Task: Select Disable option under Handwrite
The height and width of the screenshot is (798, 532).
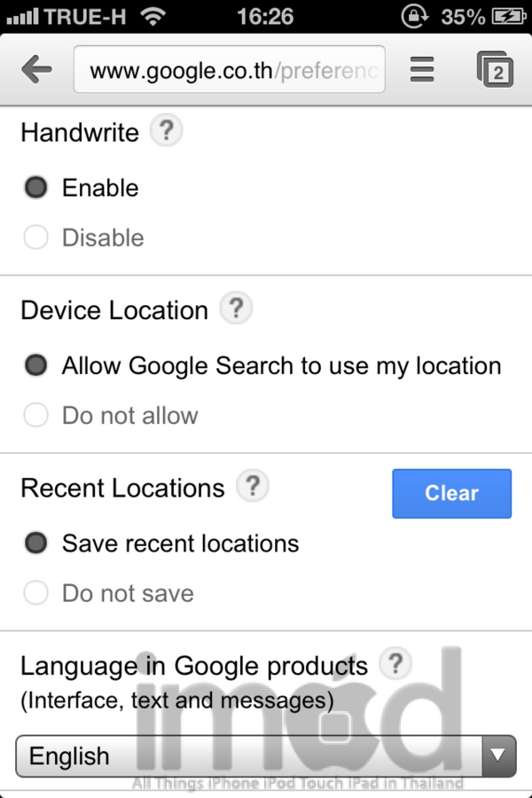Action: point(36,238)
